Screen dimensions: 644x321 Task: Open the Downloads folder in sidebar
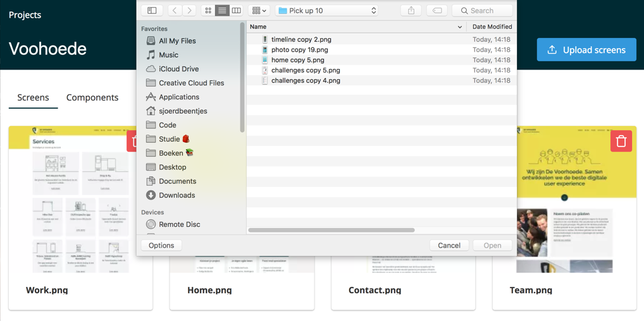pos(176,195)
